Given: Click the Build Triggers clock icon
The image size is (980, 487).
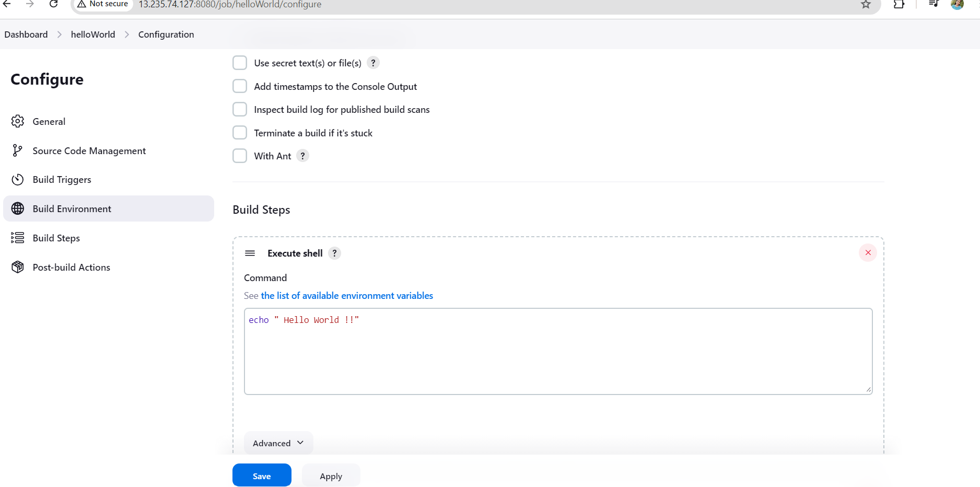Looking at the screenshot, I should [18, 180].
